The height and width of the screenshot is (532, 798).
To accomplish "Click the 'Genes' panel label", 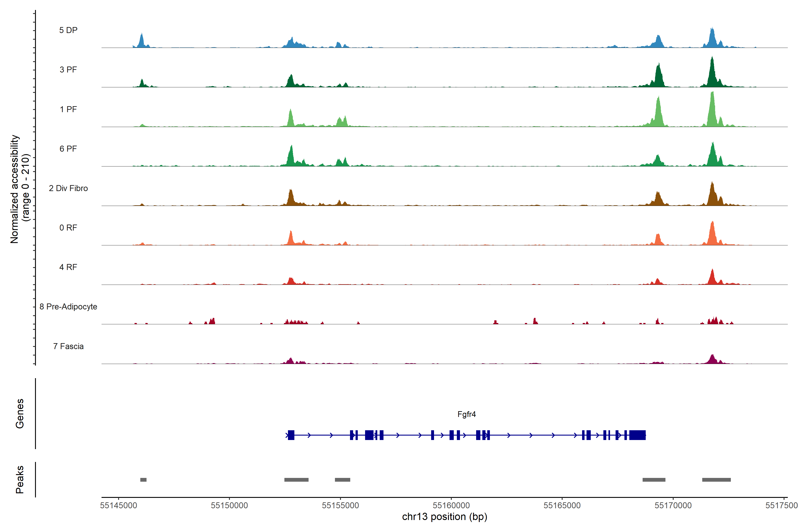I will pyautogui.click(x=20, y=414).
